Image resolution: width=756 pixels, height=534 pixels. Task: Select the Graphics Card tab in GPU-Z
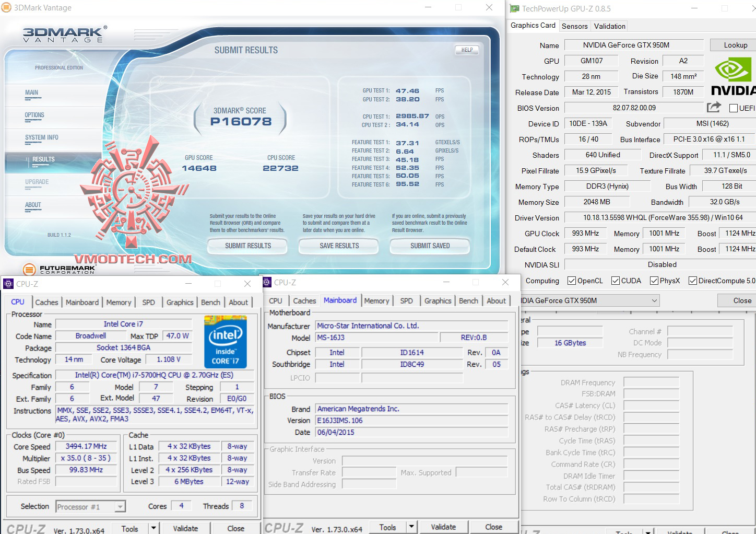point(533,25)
